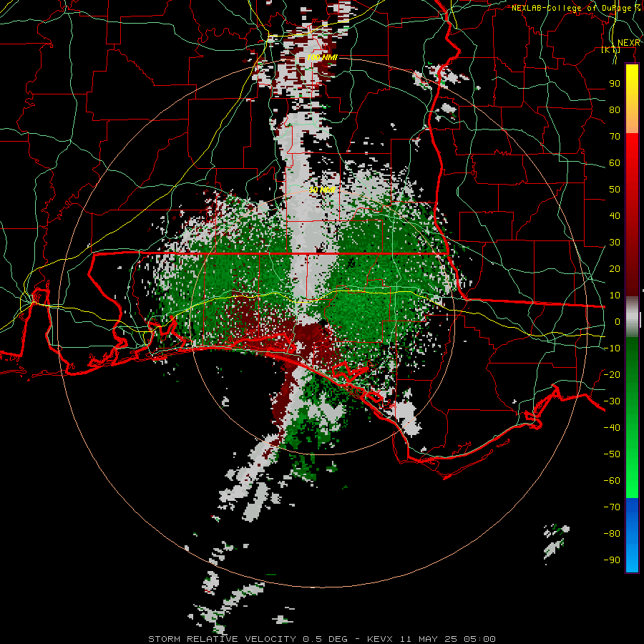The image size is (644, 644).
Task: Click the -20 knot scale label
Action: pyautogui.click(x=612, y=374)
